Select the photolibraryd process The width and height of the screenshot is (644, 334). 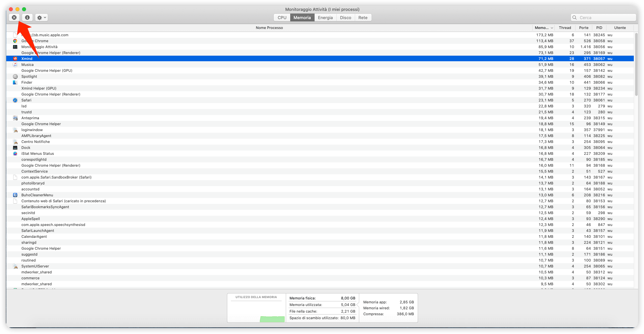pyautogui.click(x=320, y=183)
